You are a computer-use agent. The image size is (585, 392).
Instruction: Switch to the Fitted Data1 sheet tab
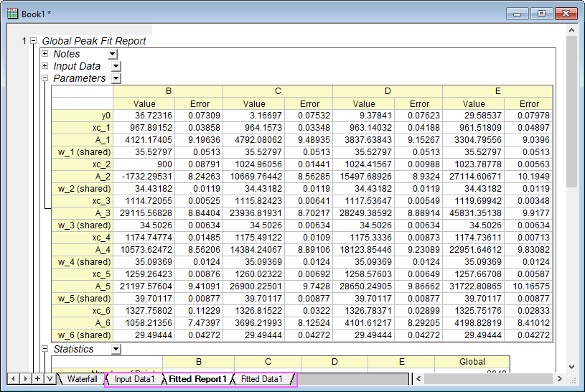[x=261, y=378]
